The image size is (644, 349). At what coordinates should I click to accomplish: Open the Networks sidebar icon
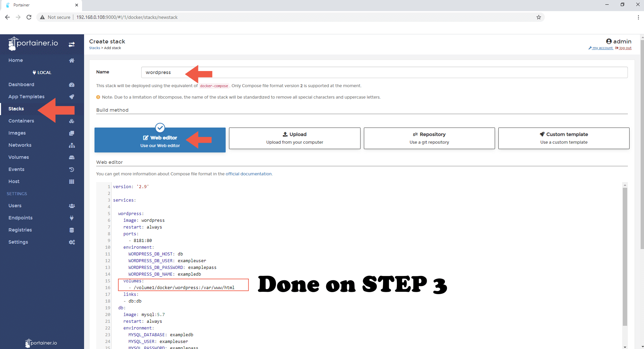point(72,145)
